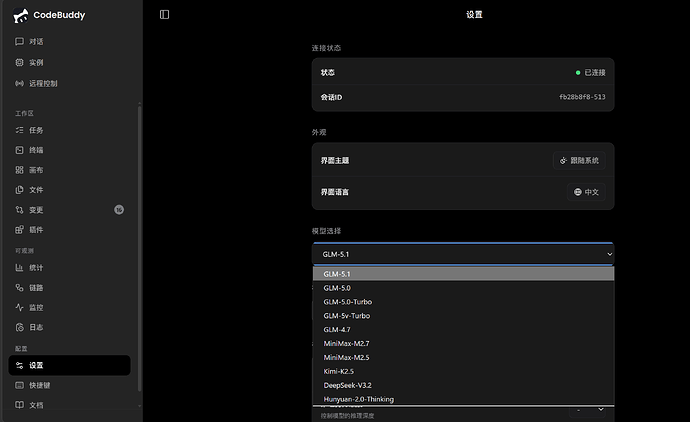
Task: Click the 状态 label
Action: pyautogui.click(x=327, y=73)
